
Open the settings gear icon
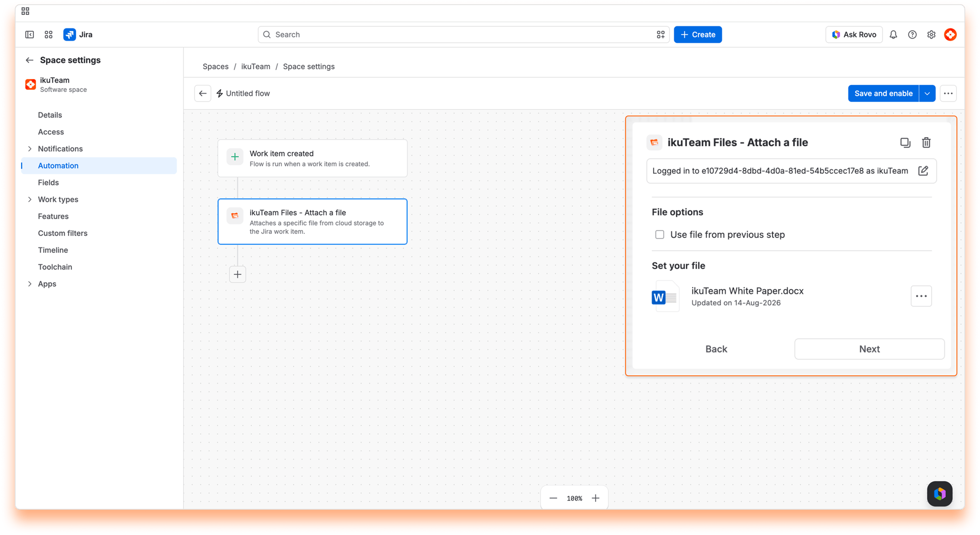coord(931,34)
